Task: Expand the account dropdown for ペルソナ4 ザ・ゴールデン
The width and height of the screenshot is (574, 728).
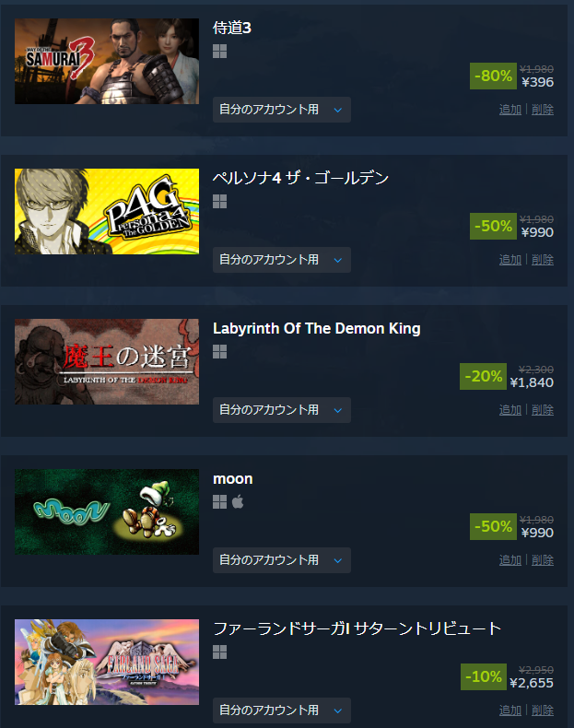Action: 282,260
